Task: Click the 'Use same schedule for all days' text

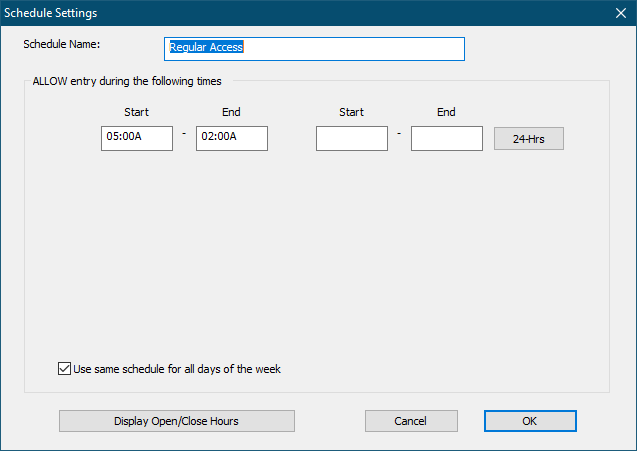Action: point(177,369)
